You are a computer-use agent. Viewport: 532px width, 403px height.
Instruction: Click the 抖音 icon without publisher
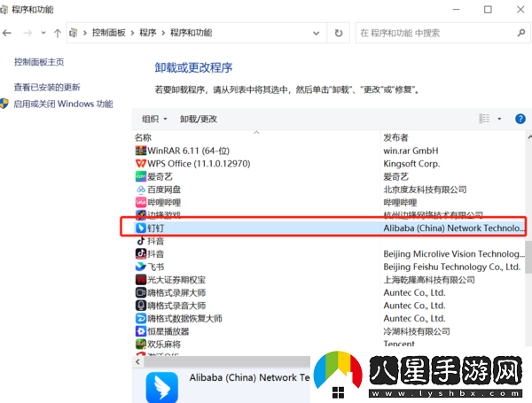(x=141, y=241)
